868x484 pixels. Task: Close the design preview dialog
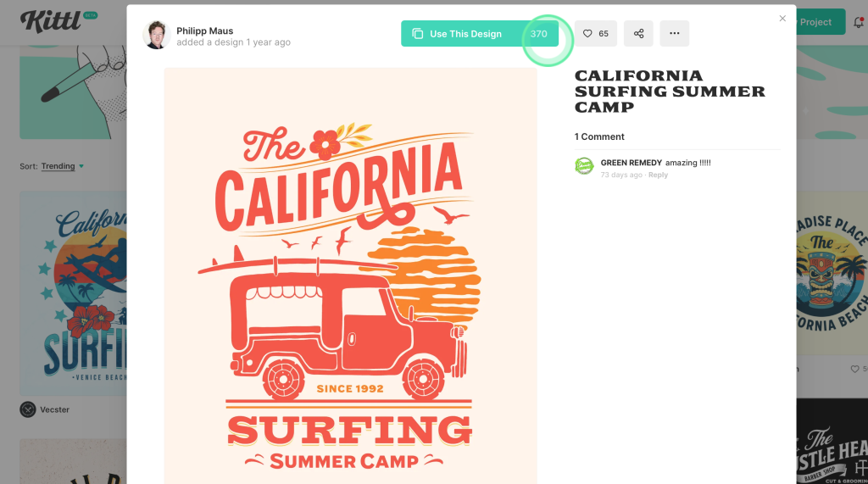coord(782,18)
